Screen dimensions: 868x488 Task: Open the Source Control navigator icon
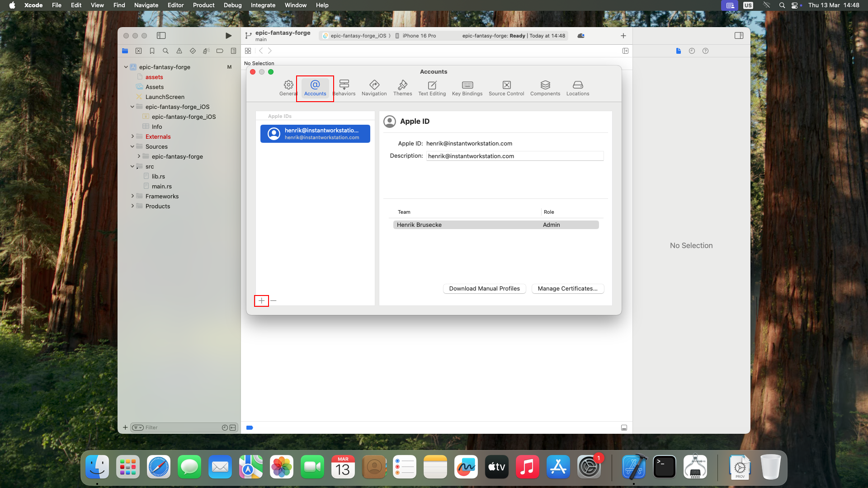click(x=139, y=51)
